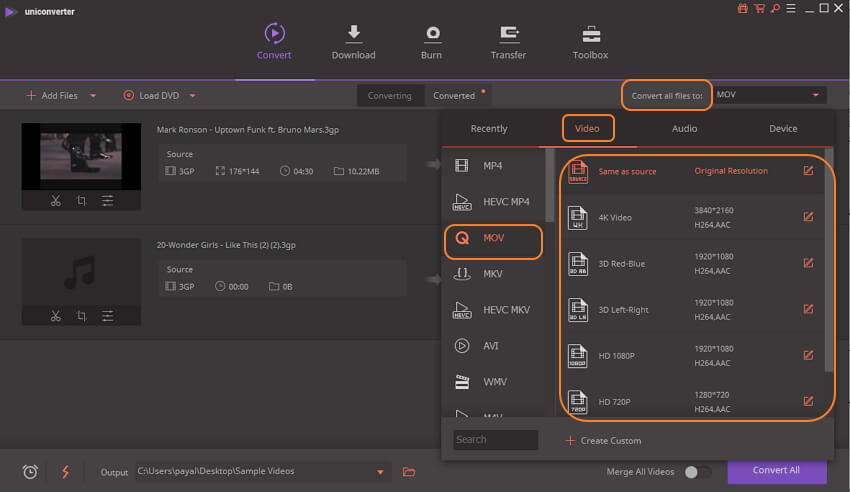Viewport: 850px width, 492px height.
Task: Edit the Same as source preset
Action: point(808,171)
